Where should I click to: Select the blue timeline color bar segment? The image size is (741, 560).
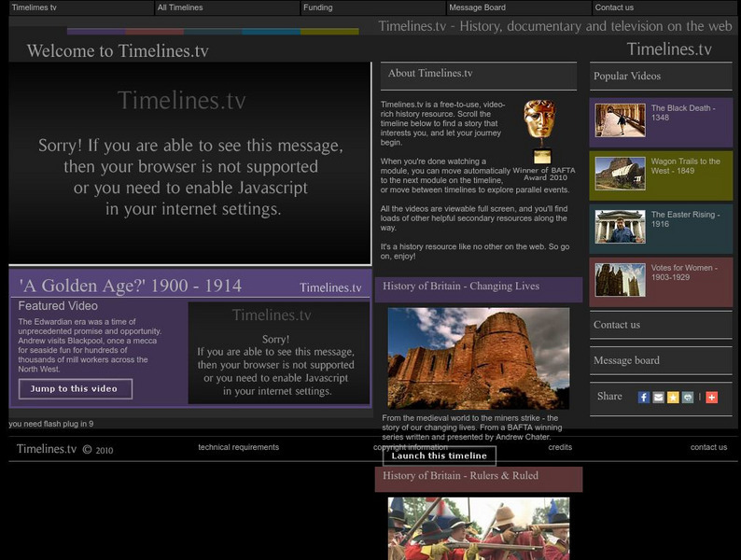[272, 32]
